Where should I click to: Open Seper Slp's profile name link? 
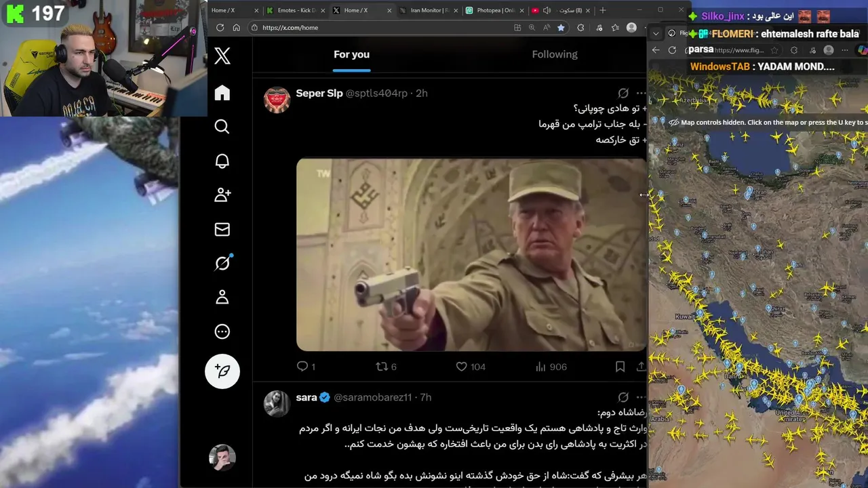tap(319, 93)
